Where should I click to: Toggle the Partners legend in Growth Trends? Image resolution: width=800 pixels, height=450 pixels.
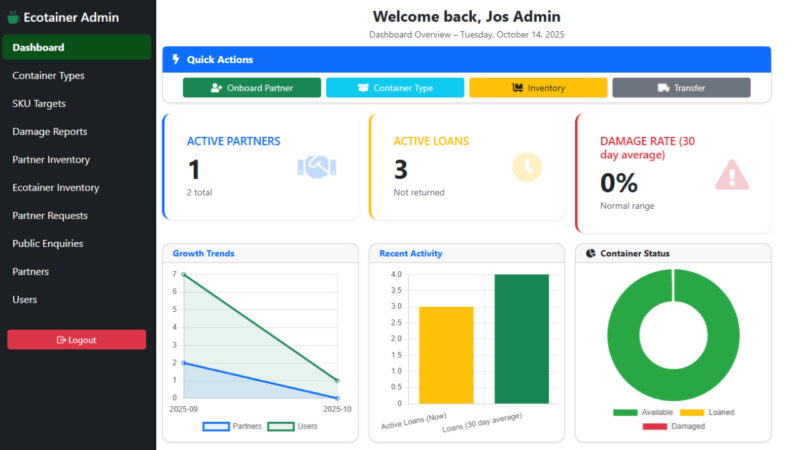[232, 426]
